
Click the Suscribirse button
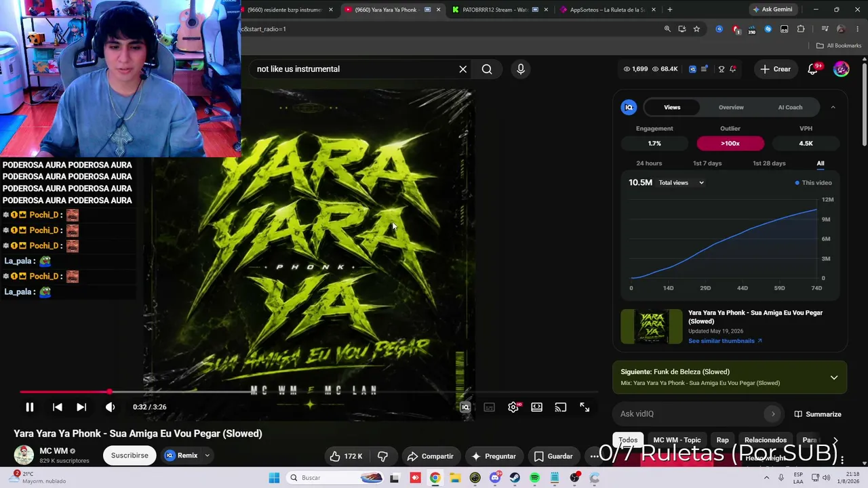130,455
